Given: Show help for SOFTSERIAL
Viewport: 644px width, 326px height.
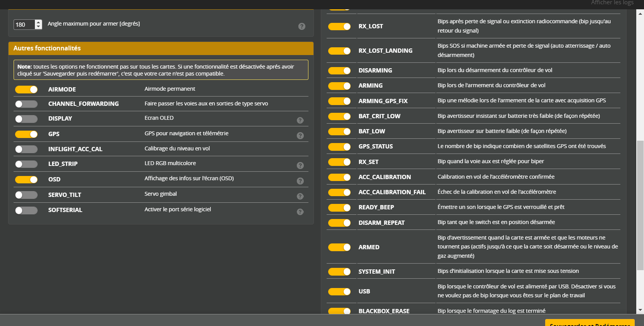Looking at the screenshot, I should pyautogui.click(x=300, y=212).
